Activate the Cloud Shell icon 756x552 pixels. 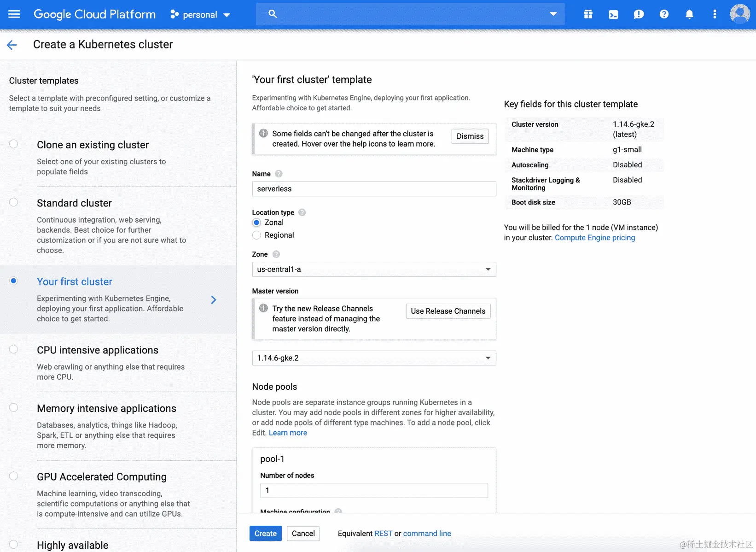click(x=613, y=14)
